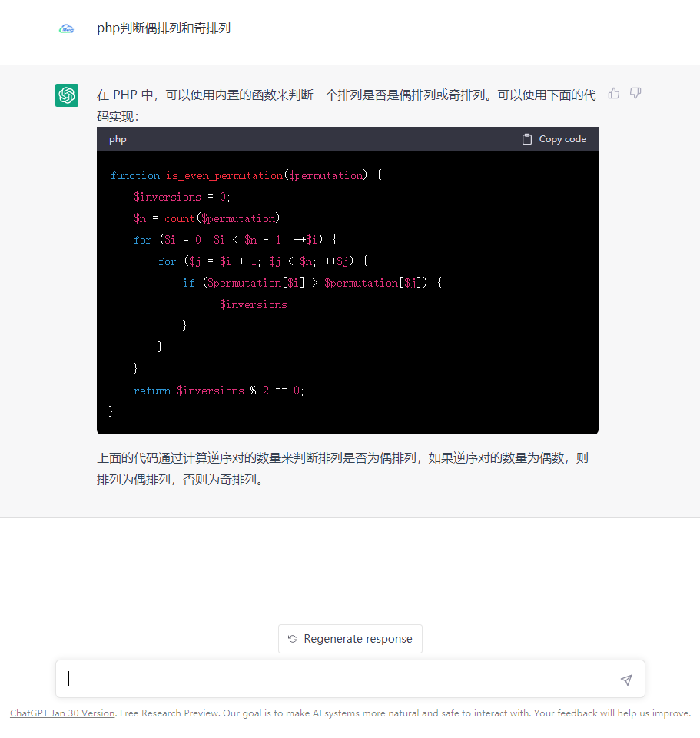Click the $n = count($permutation); line

(209, 218)
